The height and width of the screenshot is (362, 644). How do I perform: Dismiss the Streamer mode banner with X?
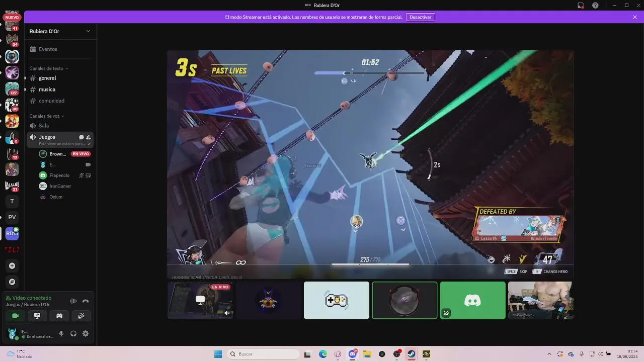point(635,17)
